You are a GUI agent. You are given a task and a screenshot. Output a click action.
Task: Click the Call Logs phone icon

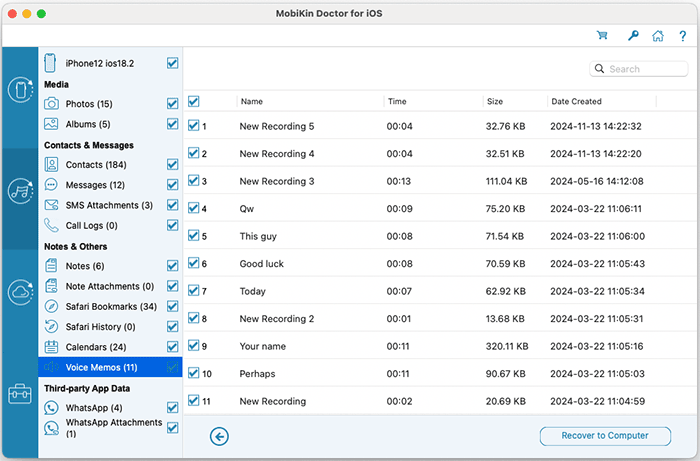51,225
